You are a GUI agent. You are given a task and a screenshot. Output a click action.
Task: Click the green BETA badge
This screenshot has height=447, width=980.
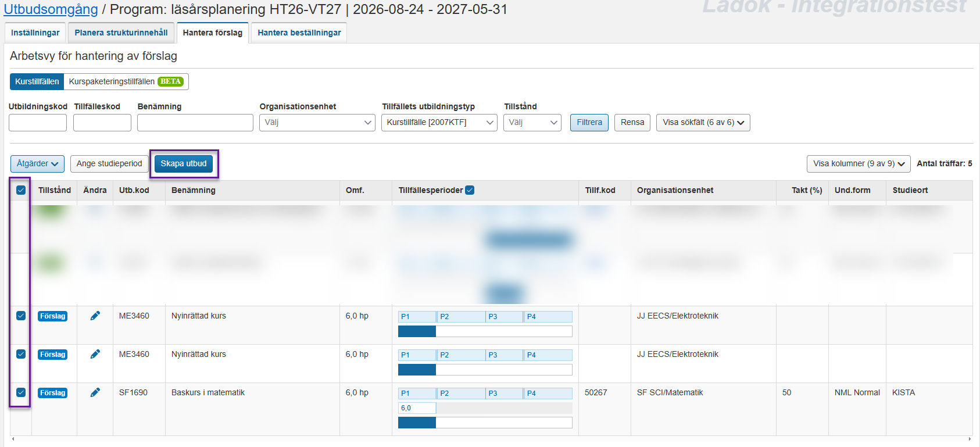coord(170,81)
